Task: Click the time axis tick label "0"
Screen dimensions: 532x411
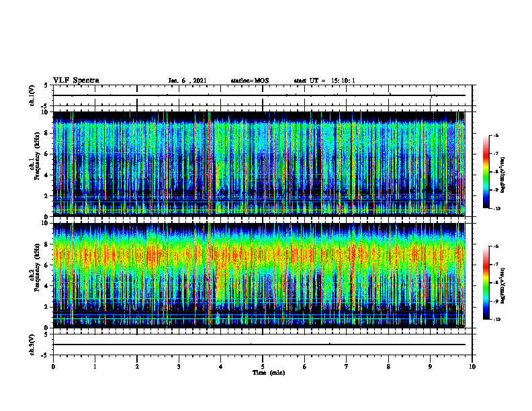Action: click(x=53, y=367)
